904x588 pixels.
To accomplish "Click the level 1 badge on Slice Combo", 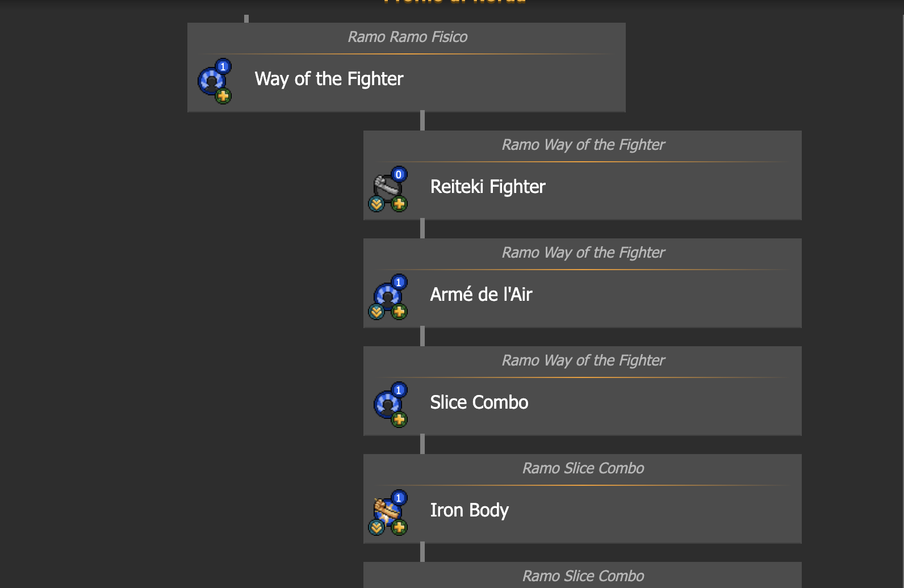I will pos(399,390).
